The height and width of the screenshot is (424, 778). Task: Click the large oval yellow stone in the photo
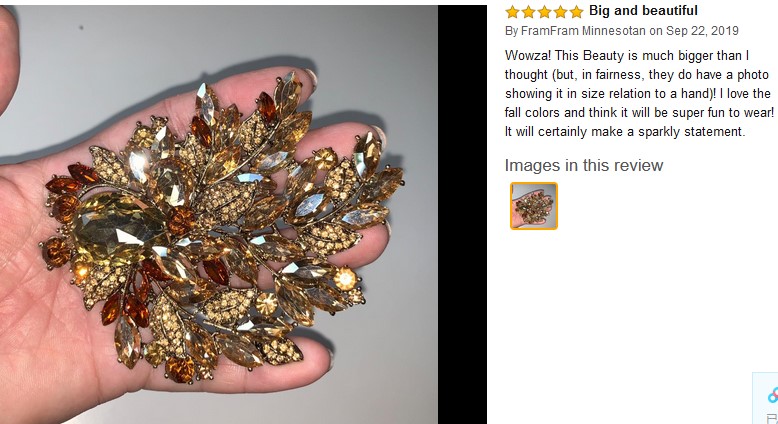pyautogui.click(x=119, y=228)
